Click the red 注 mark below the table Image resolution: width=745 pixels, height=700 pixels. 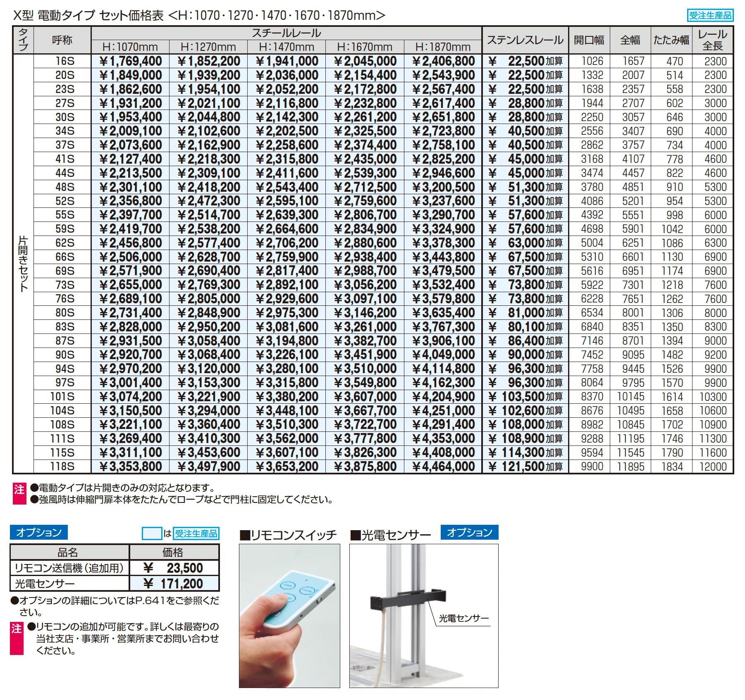(x=19, y=493)
